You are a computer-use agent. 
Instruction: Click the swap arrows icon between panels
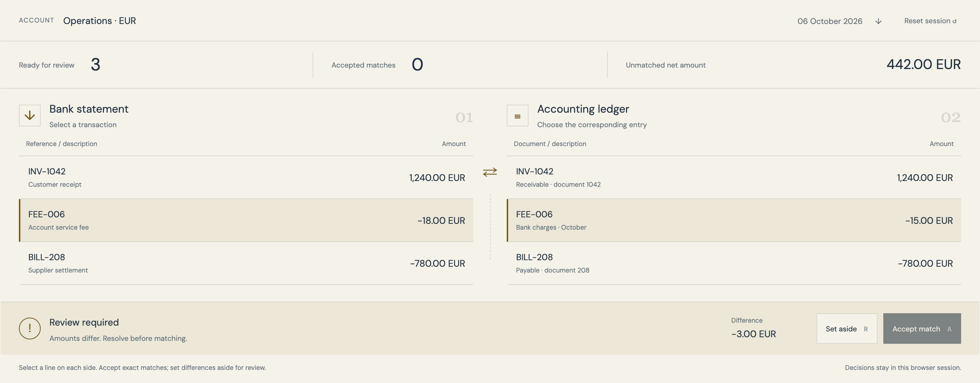tap(490, 172)
